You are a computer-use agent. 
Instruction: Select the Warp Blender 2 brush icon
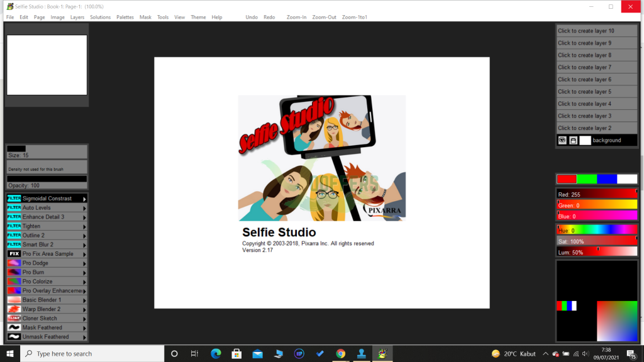(14, 309)
